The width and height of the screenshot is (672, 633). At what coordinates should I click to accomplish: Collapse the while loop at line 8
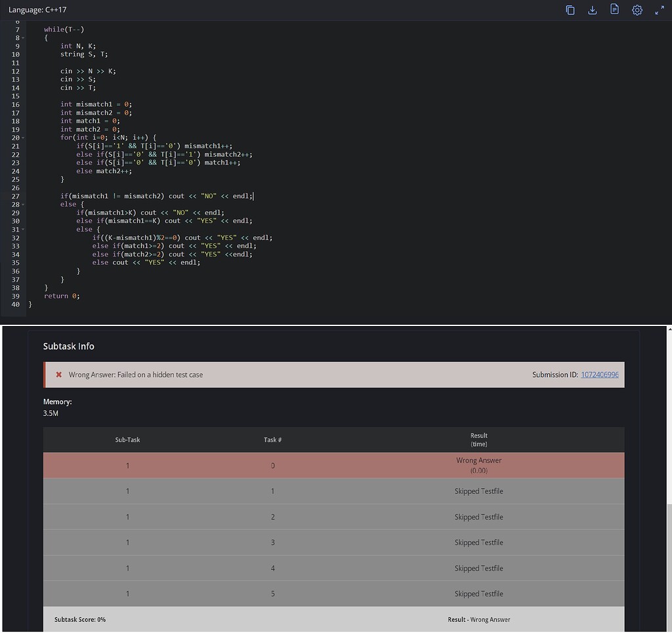22,37
